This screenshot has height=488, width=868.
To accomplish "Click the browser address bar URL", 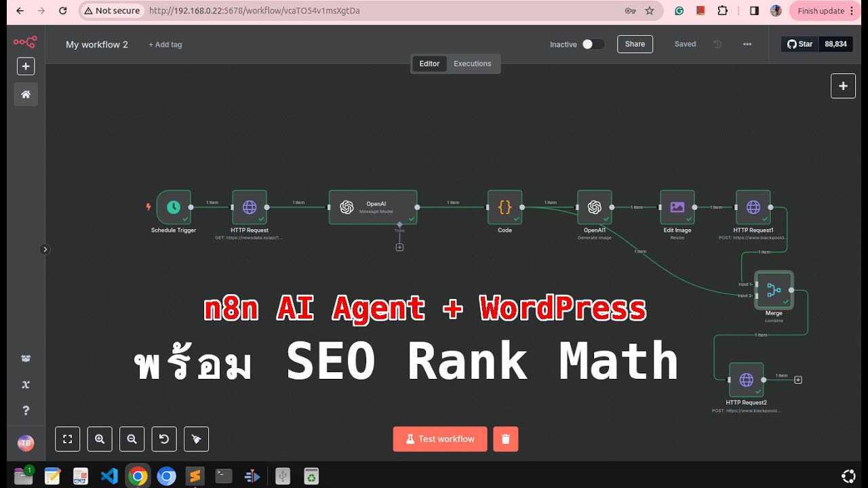I will (254, 11).
